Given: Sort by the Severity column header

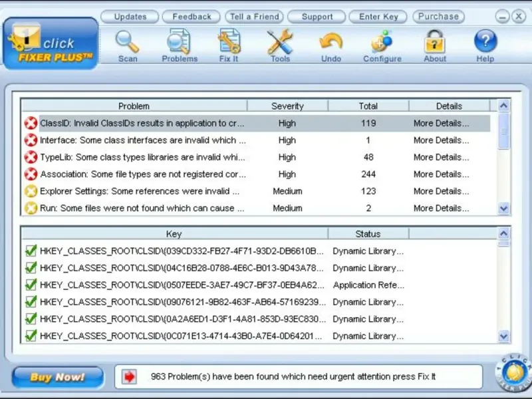Looking at the screenshot, I should coord(287,106).
